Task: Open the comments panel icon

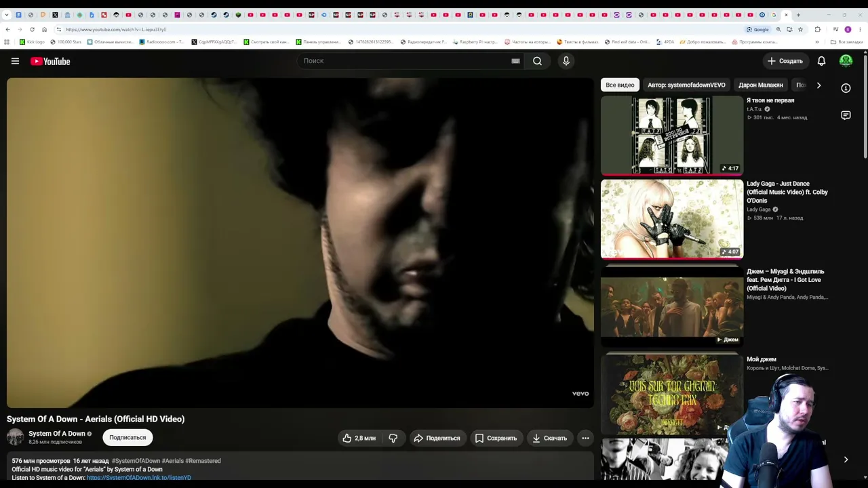Action: click(846, 116)
